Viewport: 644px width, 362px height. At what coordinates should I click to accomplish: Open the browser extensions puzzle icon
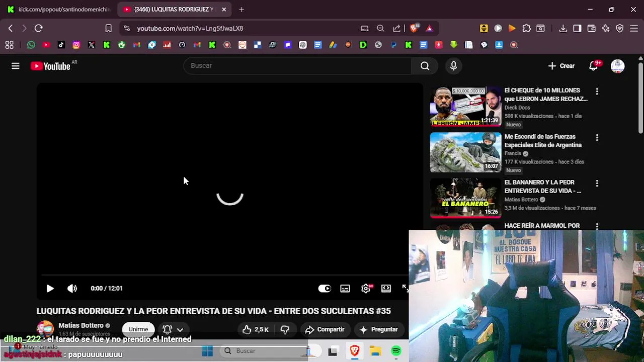click(x=526, y=29)
